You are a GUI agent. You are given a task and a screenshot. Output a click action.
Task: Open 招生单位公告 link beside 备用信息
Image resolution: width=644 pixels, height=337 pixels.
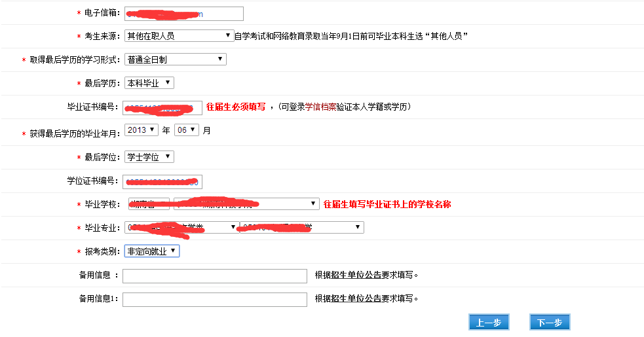pos(356,275)
